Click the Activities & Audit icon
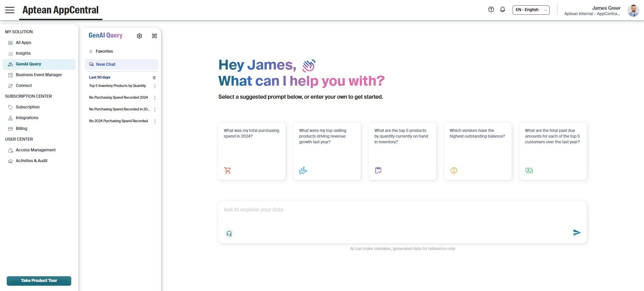 10,161
